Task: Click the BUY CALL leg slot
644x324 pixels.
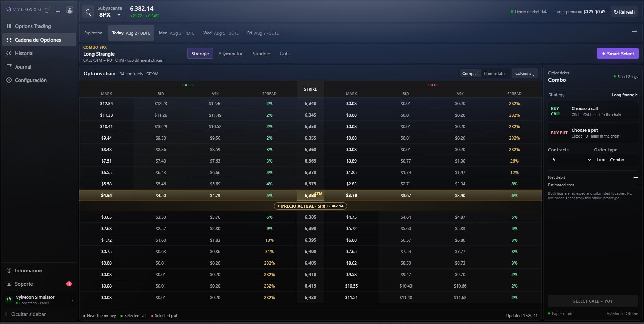Action: point(593,111)
